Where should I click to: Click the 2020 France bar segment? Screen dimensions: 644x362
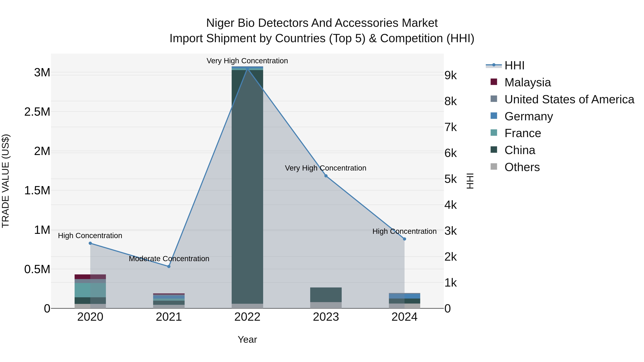[90, 290]
